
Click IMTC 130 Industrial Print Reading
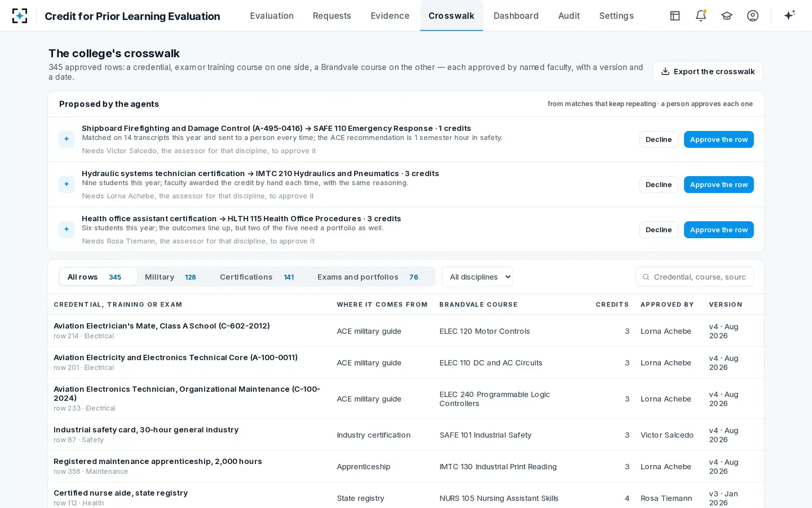click(498, 467)
